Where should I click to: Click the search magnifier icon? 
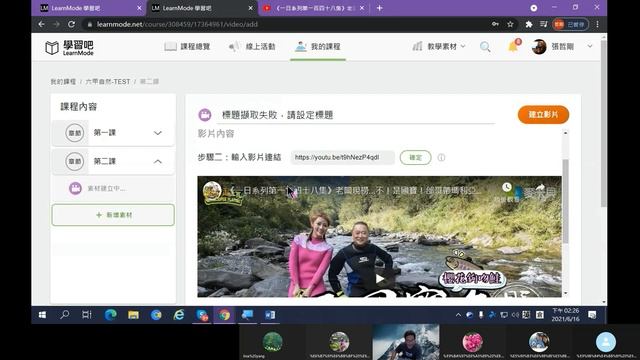point(485,47)
